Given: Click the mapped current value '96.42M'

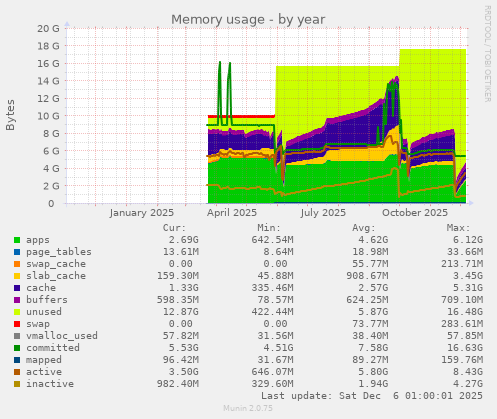Looking at the screenshot, I should (x=180, y=360).
